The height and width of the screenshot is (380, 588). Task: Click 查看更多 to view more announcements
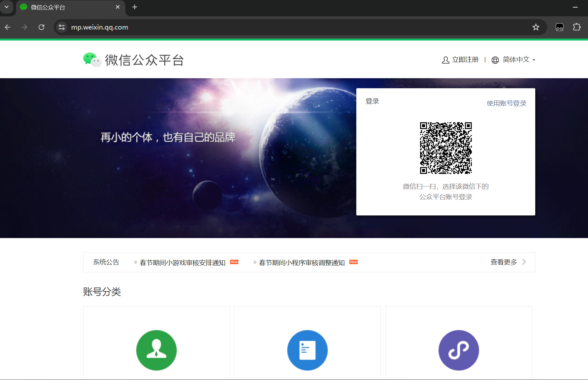(504, 262)
